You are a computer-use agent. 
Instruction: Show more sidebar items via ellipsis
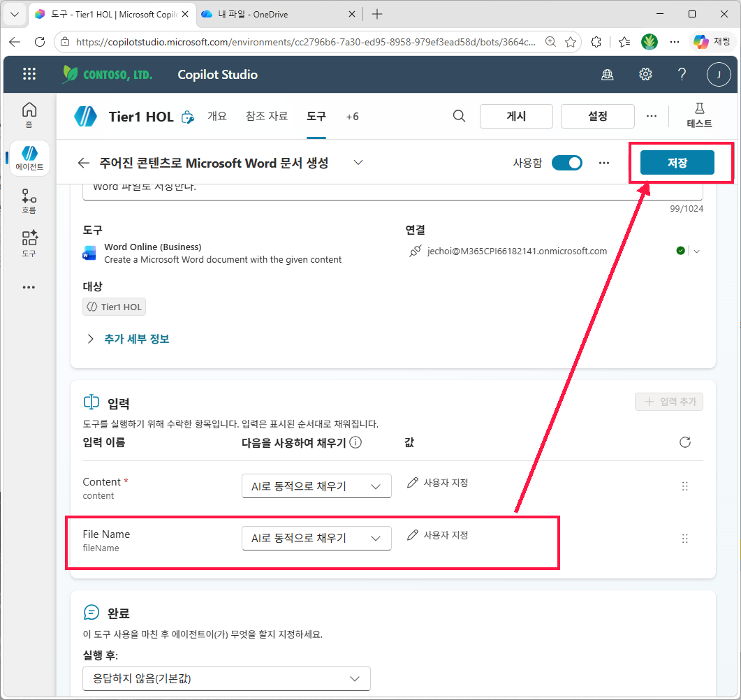[29, 287]
